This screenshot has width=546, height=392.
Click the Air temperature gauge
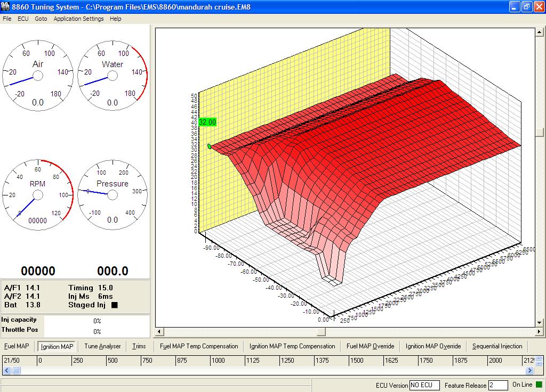coord(38,77)
